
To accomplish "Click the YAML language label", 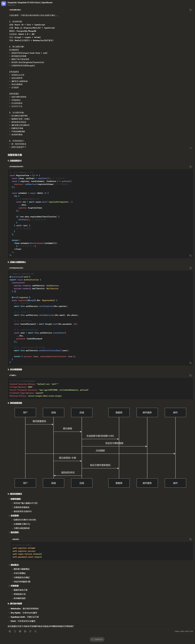I will tap(12, 375).
